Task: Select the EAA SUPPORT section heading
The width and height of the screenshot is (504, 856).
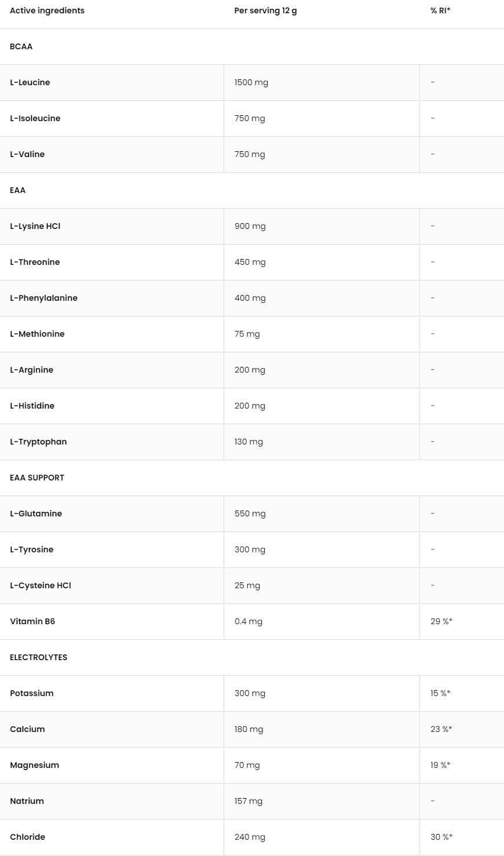Action: 37,478
